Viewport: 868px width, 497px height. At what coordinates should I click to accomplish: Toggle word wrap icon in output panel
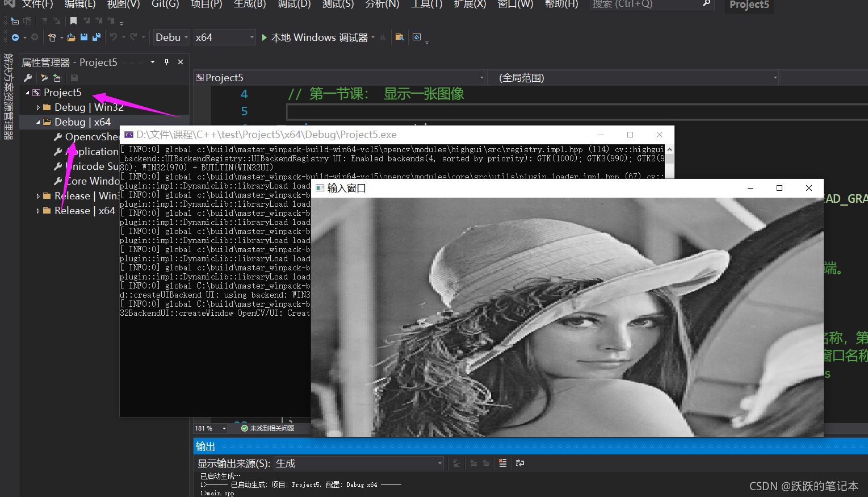point(519,463)
